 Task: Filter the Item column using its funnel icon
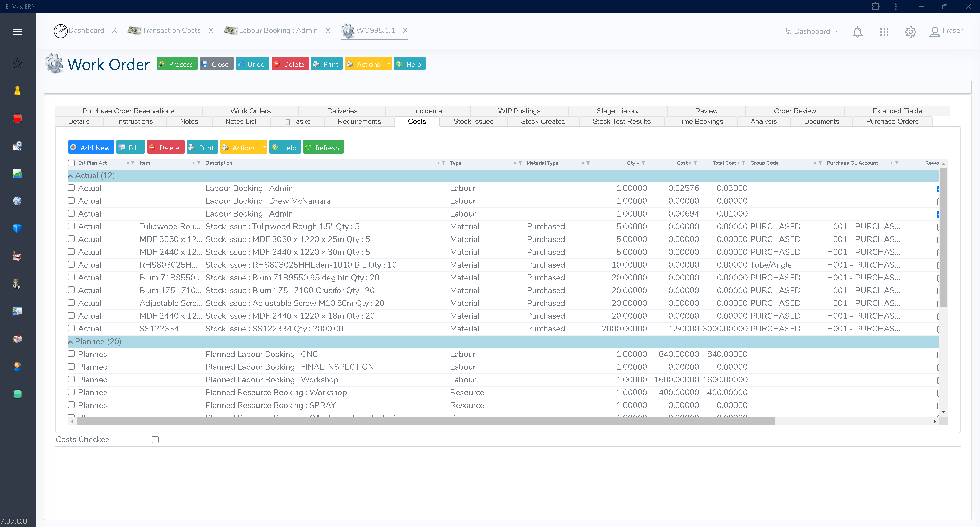click(199, 163)
